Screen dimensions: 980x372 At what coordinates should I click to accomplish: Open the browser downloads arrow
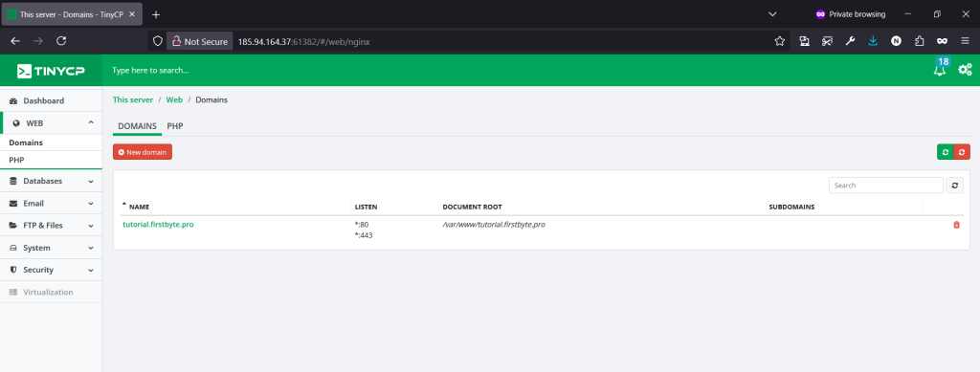[873, 41]
